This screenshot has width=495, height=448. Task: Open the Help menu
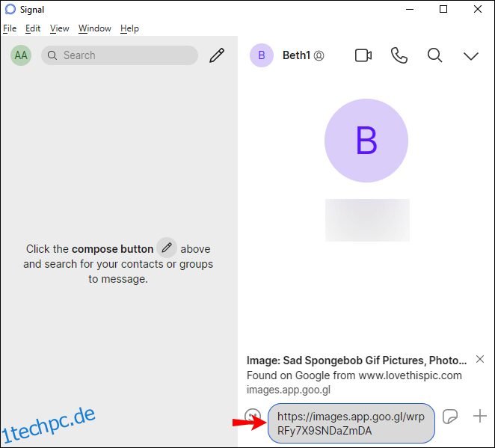click(x=129, y=28)
